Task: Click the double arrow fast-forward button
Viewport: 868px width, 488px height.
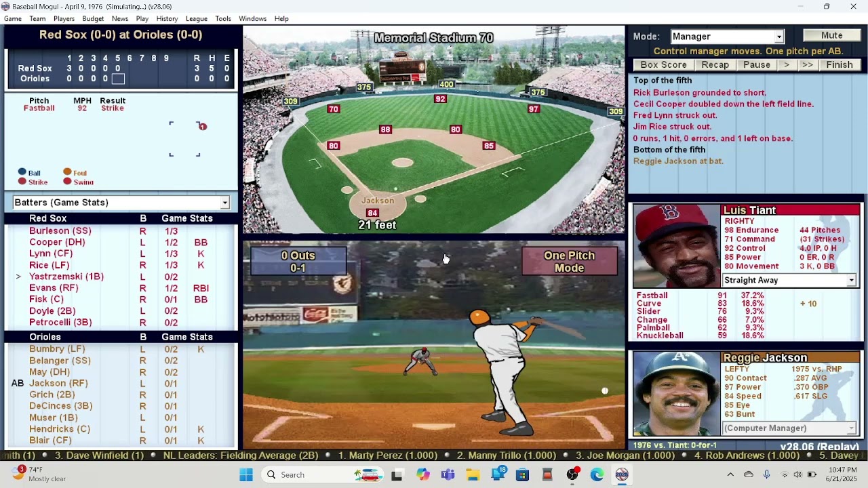Action: point(807,65)
